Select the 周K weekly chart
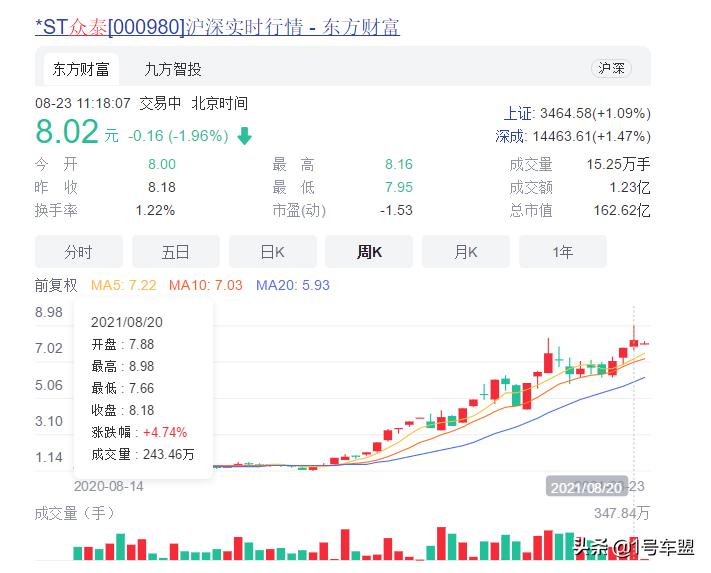 369,252
